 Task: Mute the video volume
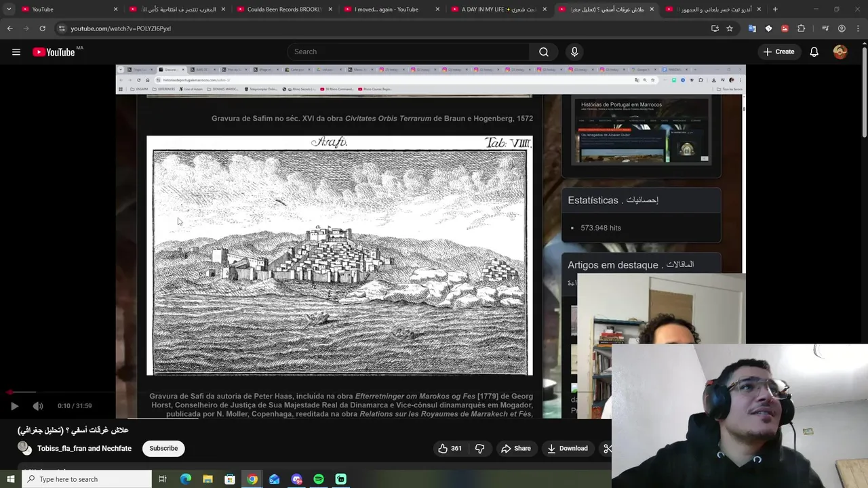[38, 406]
